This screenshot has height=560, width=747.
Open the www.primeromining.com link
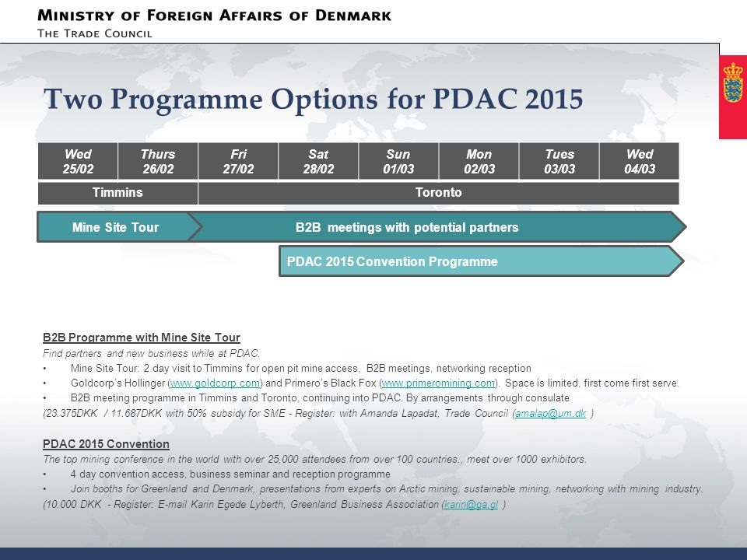tap(438, 383)
